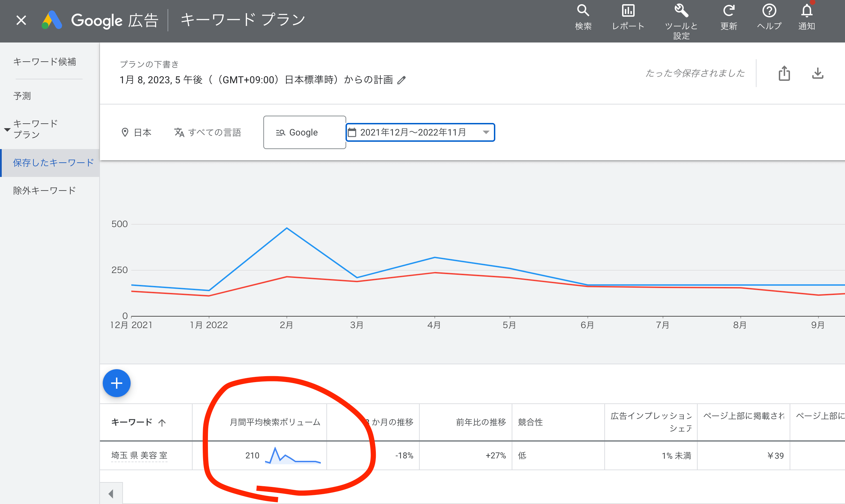The height and width of the screenshot is (504, 845).
Task: Open notifications bell icon
Action: tap(807, 11)
